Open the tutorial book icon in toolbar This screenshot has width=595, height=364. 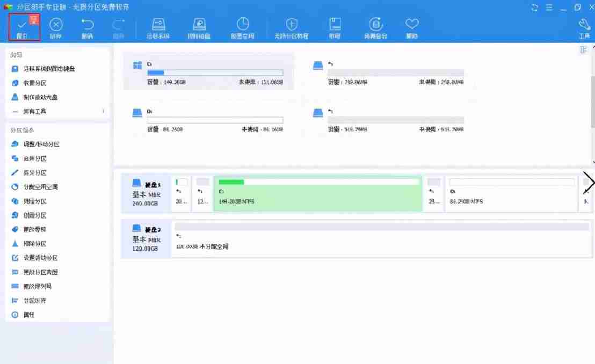coord(335,28)
